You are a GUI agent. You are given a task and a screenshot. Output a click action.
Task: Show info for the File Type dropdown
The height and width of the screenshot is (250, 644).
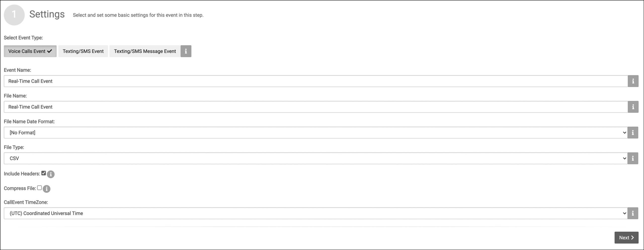click(633, 158)
